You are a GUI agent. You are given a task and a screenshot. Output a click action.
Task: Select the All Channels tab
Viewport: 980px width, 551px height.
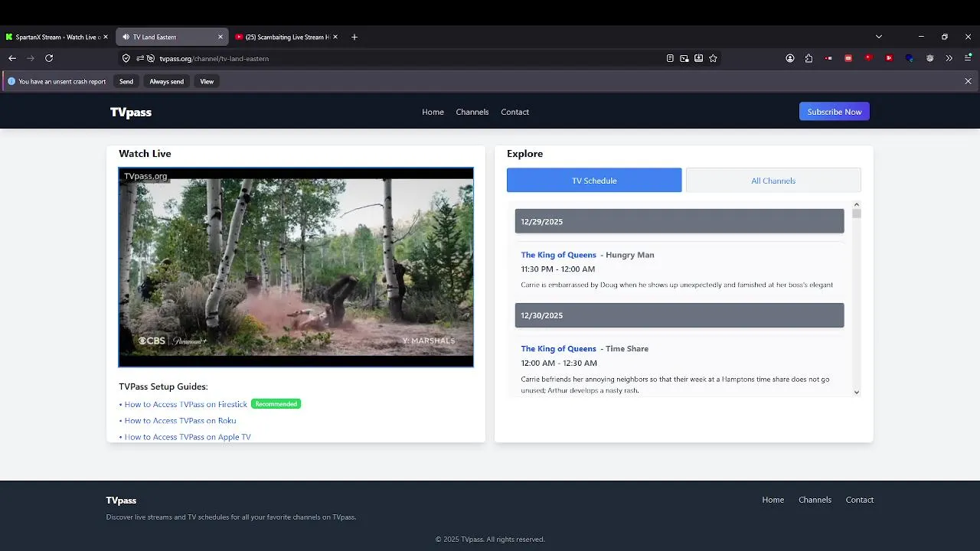pos(773,181)
